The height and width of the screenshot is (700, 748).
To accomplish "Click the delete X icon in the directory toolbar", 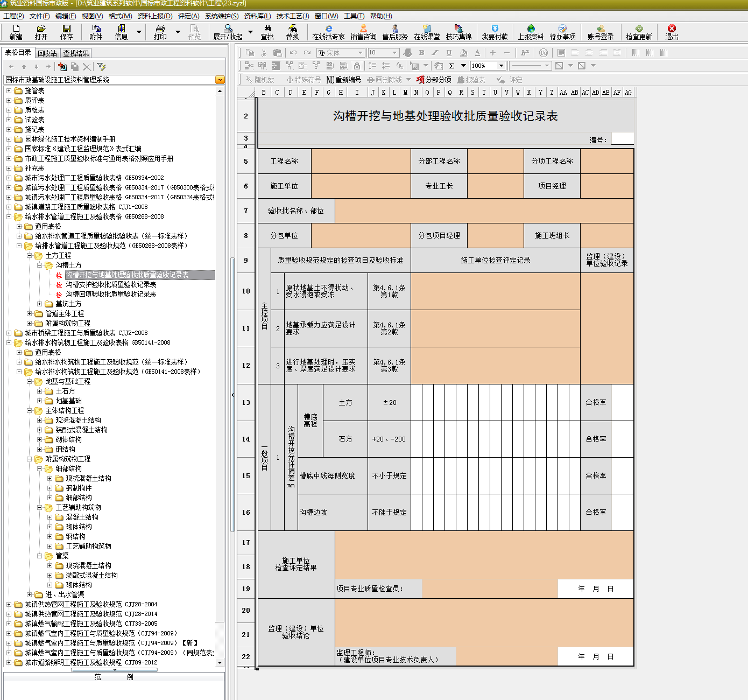I will [x=87, y=67].
